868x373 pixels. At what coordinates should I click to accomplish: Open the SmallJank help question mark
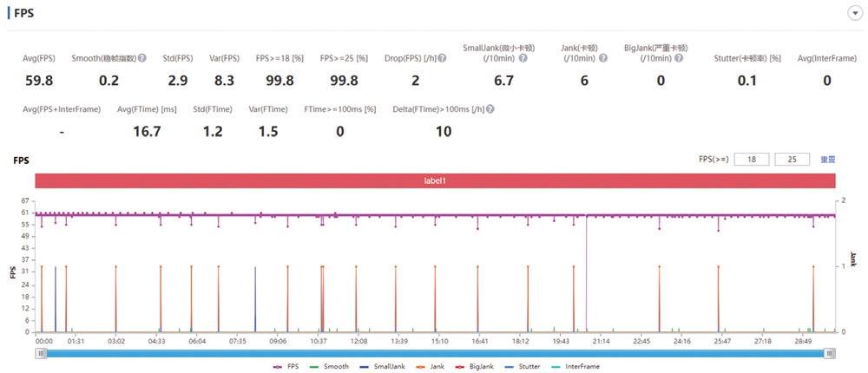tap(523, 57)
